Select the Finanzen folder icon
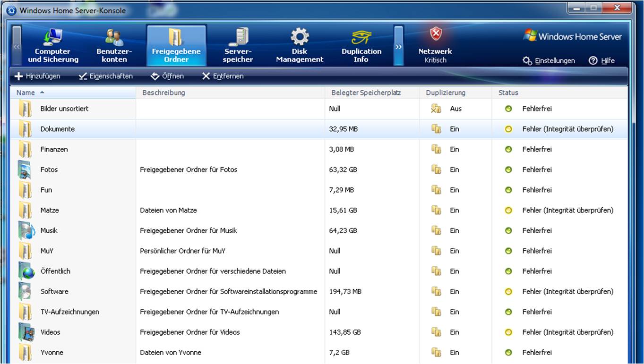 pyautogui.click(x=25, y=149)
